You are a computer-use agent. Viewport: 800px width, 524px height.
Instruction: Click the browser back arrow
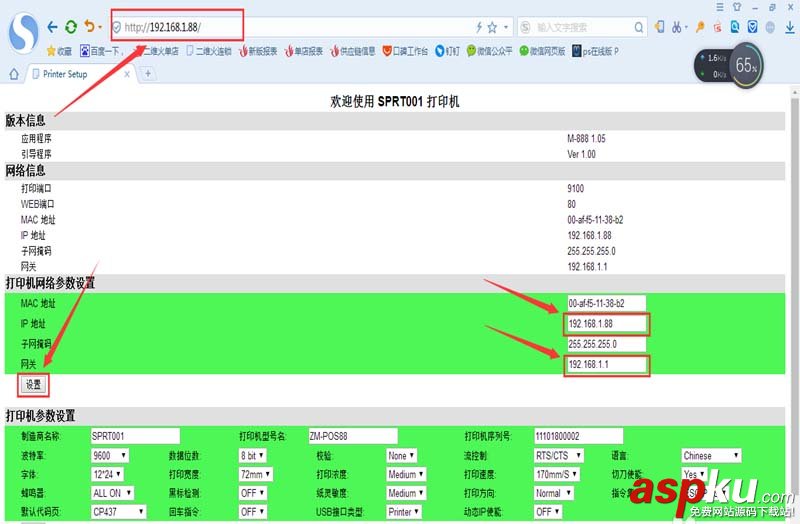52,27
